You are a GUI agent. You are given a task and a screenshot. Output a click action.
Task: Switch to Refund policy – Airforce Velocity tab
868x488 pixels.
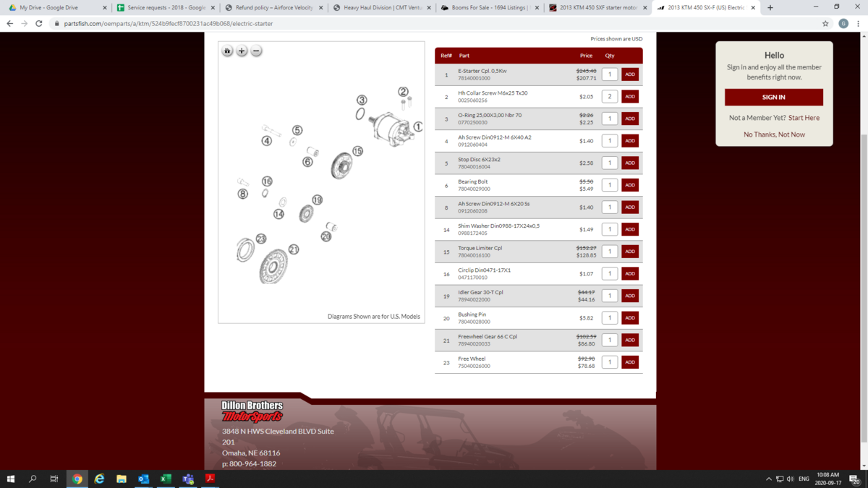273,8
